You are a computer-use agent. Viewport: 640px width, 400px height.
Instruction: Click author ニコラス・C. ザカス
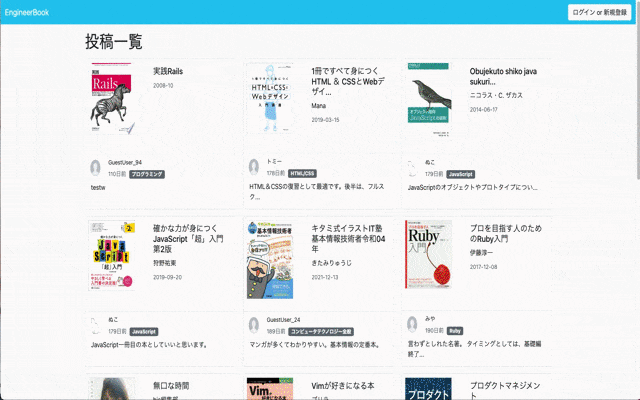pos(496,95)
